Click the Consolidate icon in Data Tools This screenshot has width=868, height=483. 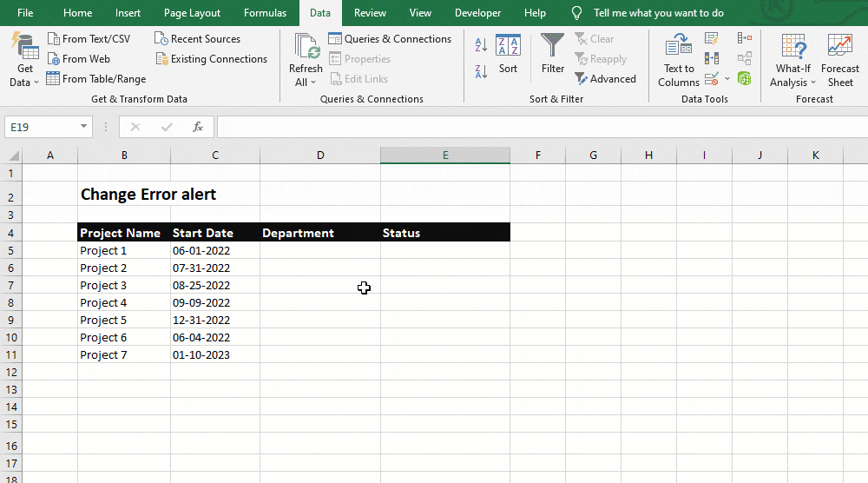point(745,38)
